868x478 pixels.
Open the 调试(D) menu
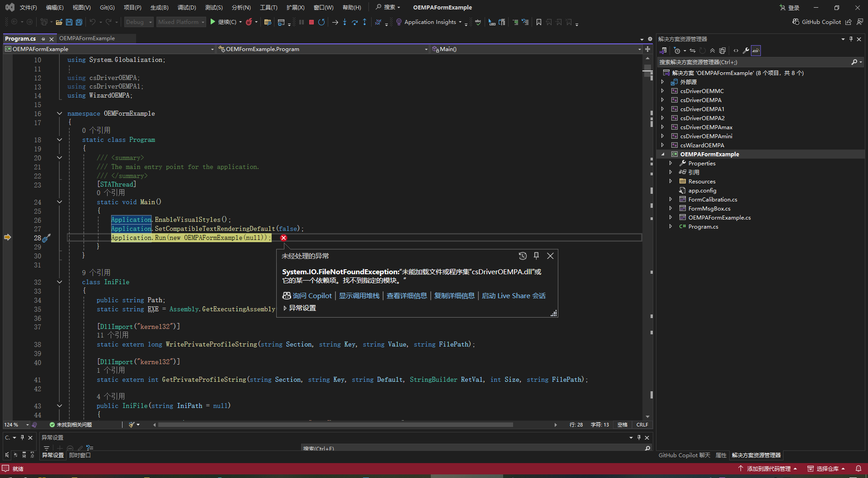187,7
